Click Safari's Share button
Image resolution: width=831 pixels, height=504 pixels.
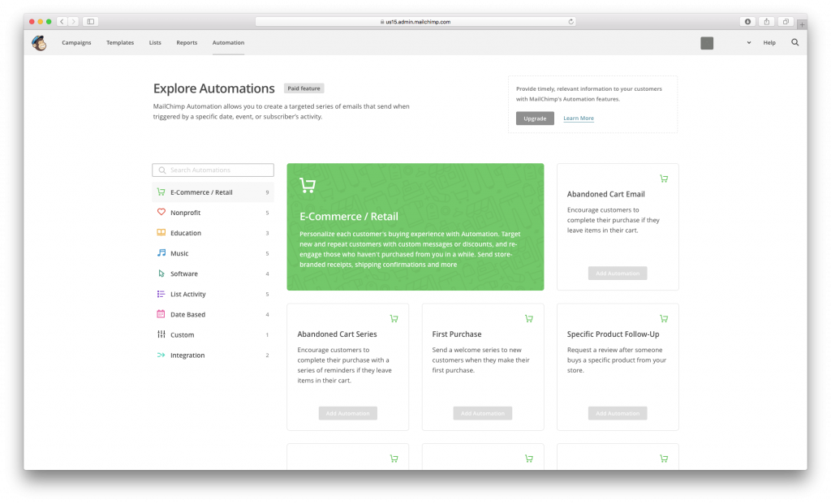(x=766, y=22)
